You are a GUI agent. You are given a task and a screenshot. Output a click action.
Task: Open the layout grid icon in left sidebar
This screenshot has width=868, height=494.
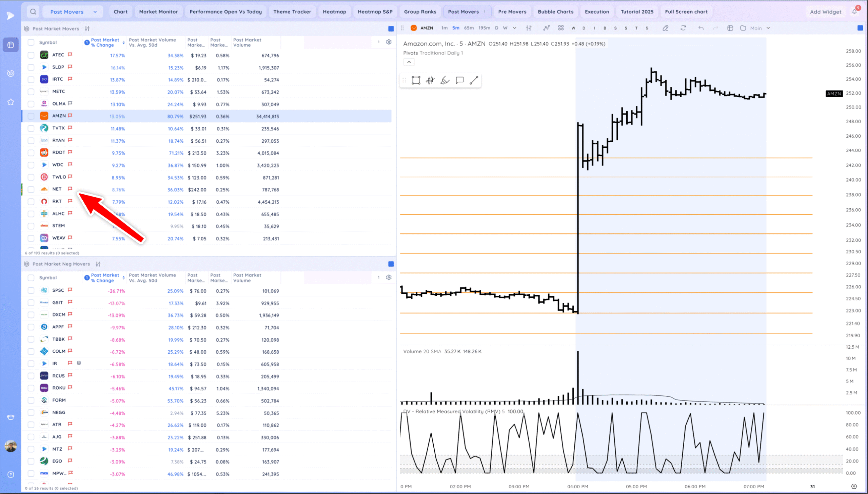pos(11,45)
